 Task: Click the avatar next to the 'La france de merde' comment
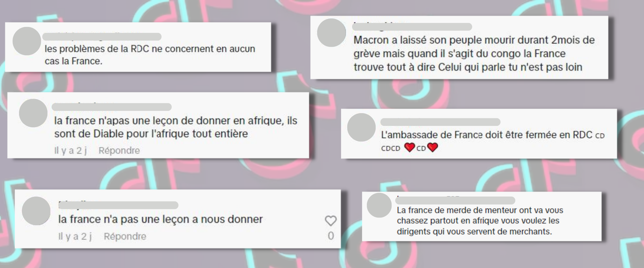tap(379, 205)
